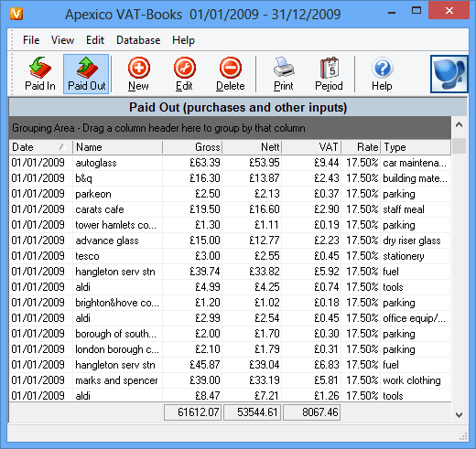
Task: Click the £9.44 VAT cell
Action: pos(311,163)
